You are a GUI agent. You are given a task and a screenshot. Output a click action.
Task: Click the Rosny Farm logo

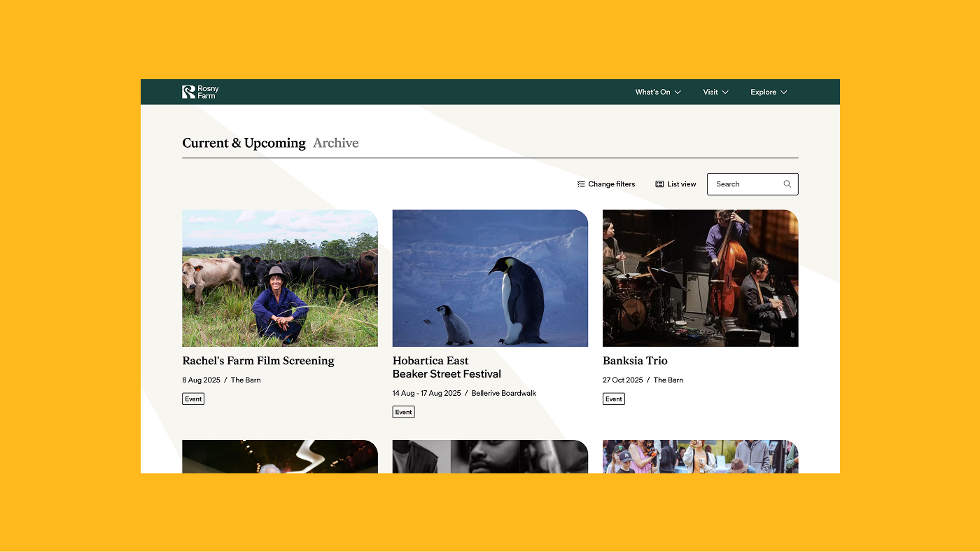(x=201, y=92)
